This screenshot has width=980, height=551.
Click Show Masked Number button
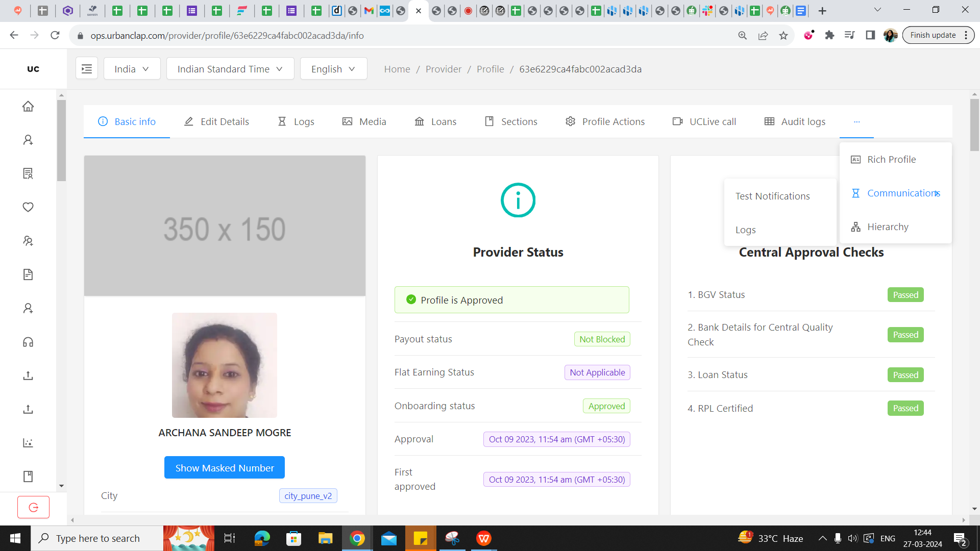225,468
